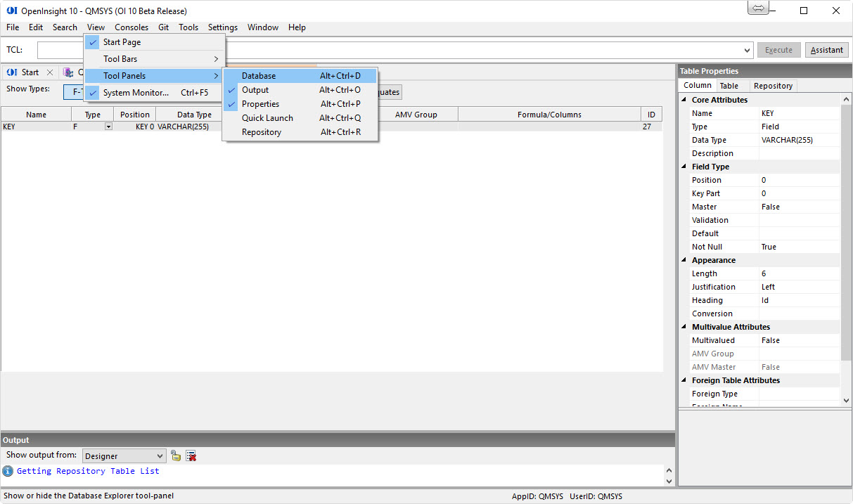Click the Name column header
This screenshot has width=853, height=504.
(x=37, y=115)
